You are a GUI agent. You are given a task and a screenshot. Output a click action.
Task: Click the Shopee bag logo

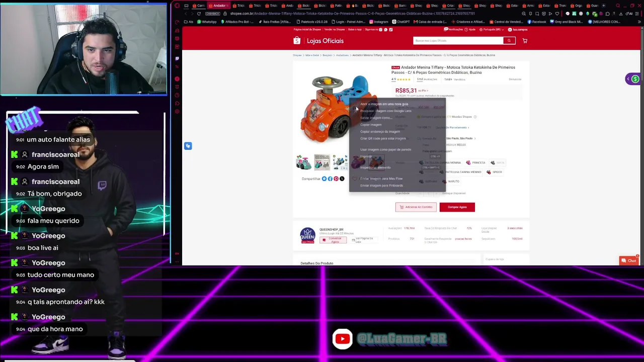point(297,41)
